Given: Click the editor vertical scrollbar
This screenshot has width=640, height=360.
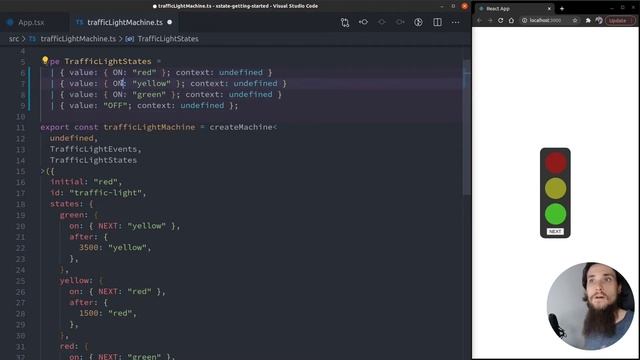Looking at the screenshot, I should coord(467,127).
